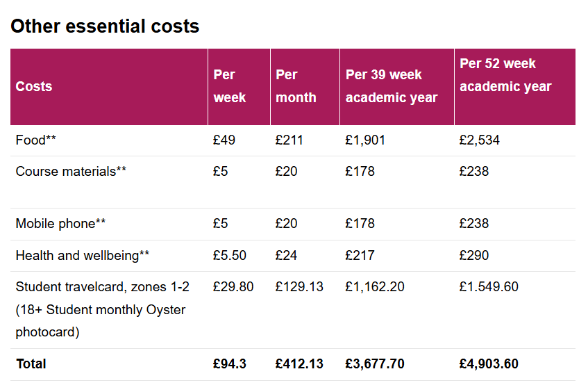Select the total 52 week value £4,903.60
The image size is (588, 392).
[489, 364]
